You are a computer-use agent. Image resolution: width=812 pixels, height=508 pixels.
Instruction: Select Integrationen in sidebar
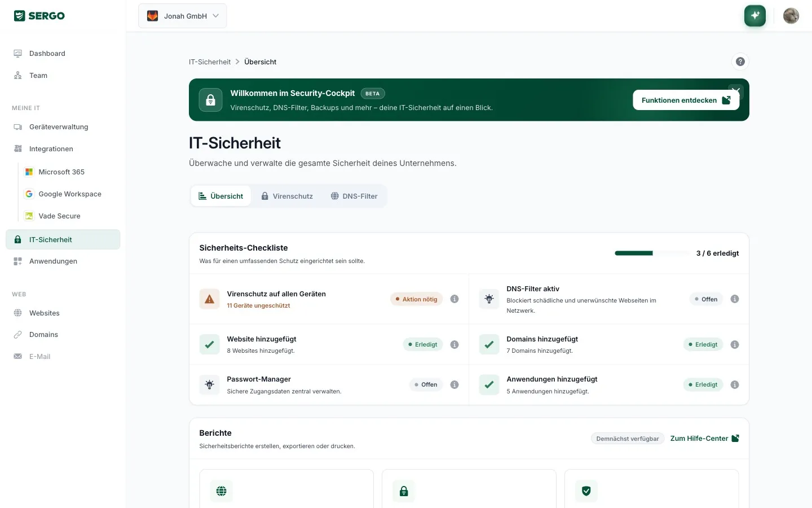[63, 149]
